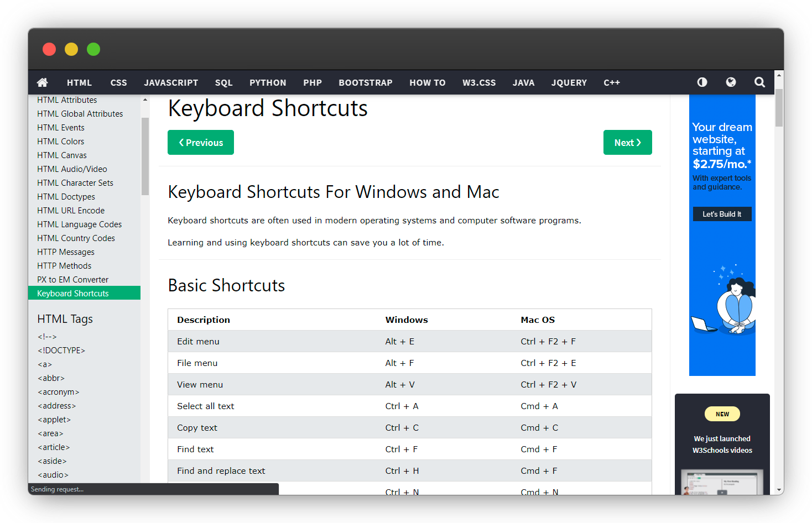Open the <aside> tag reference
This screenshot has width=812, height=523.
[x=52, y=461]
